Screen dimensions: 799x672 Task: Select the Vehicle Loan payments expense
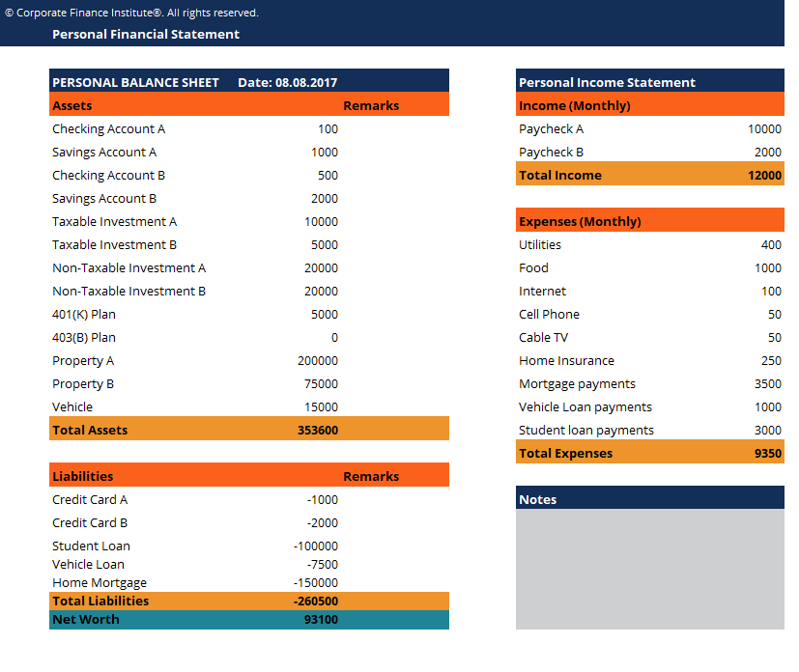point(592,406)
